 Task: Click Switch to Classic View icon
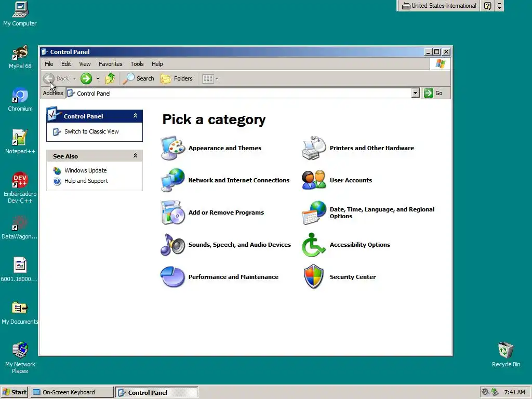[x=57, y=131]
